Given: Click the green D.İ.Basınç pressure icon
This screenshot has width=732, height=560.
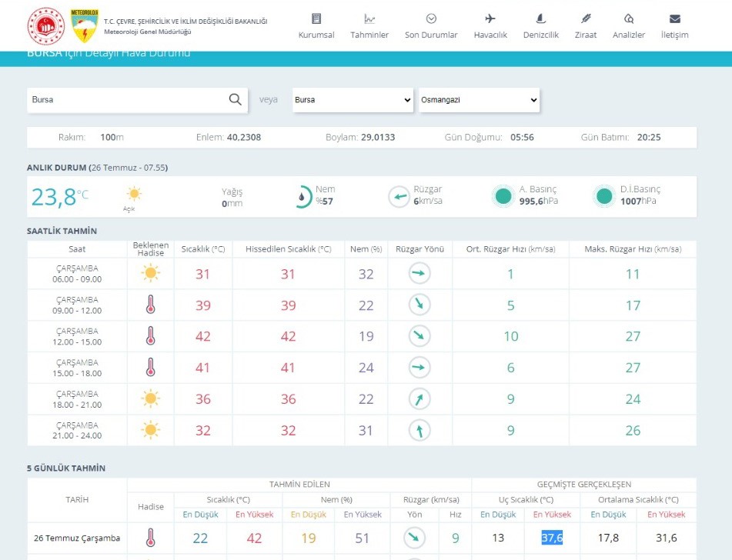Looking at the screenshot, I should pyautogui.click(x=604, y=197).
